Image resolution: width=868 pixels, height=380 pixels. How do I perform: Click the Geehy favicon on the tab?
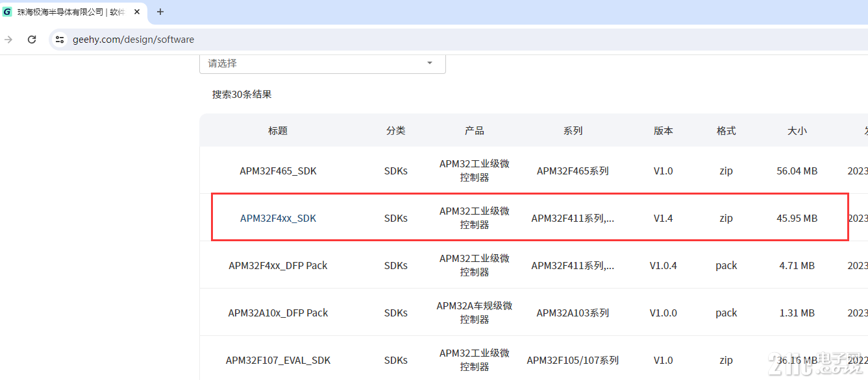(x=8, y=12)
